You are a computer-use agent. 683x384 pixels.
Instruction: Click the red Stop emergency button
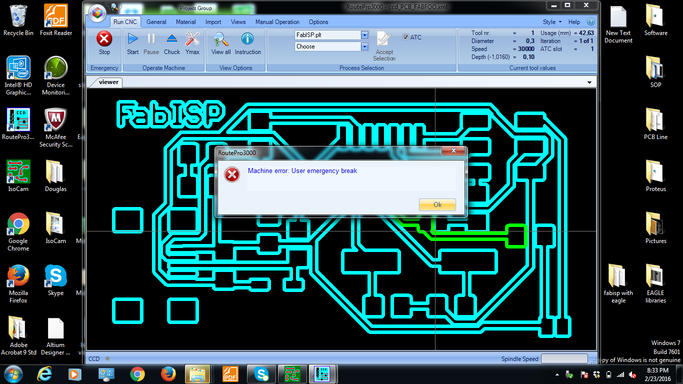click(104, 43)
